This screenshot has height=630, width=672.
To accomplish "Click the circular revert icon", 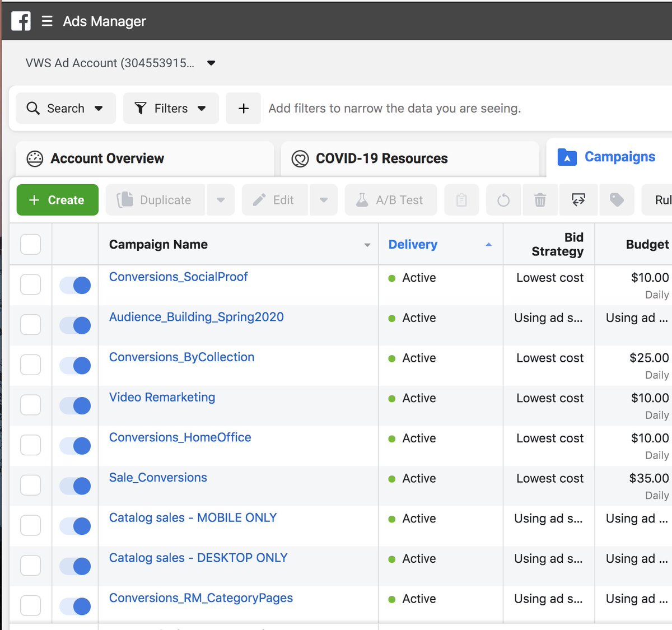I will (503, 200).
